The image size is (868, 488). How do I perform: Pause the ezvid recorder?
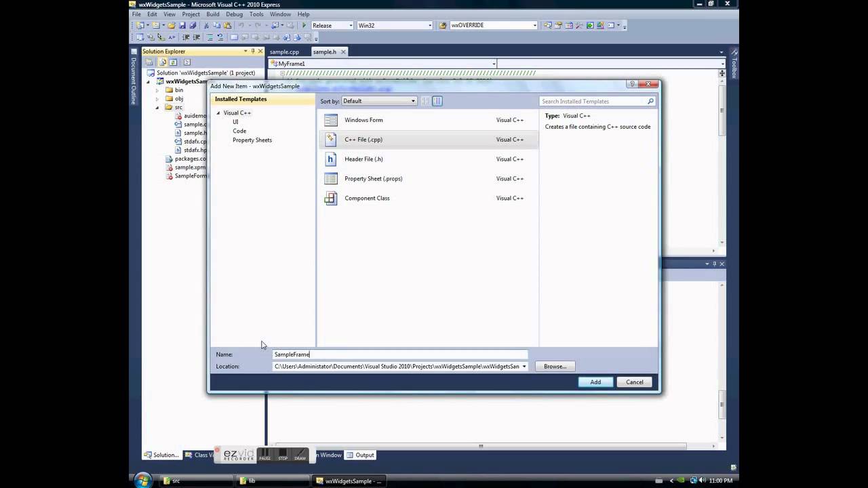click(x=264, y=454)
